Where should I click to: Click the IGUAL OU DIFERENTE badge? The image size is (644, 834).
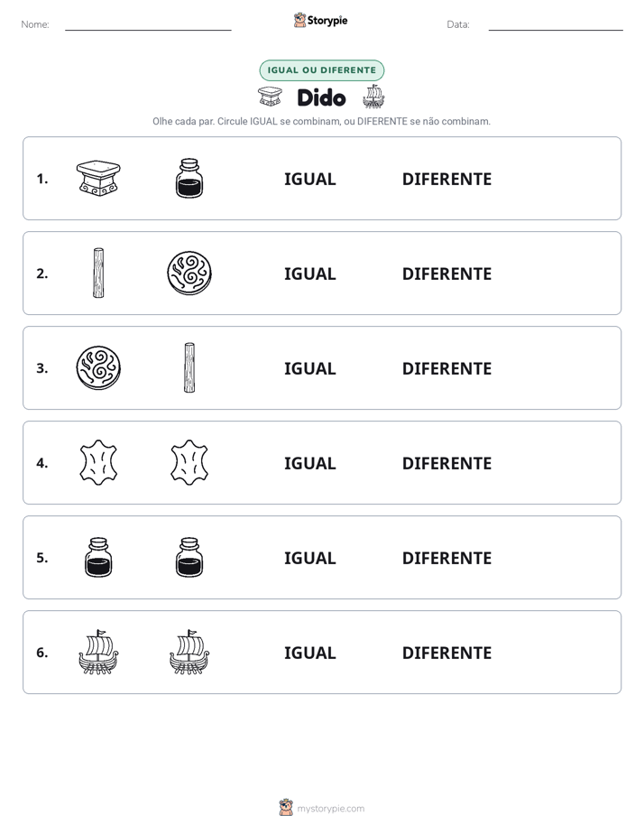321,70
